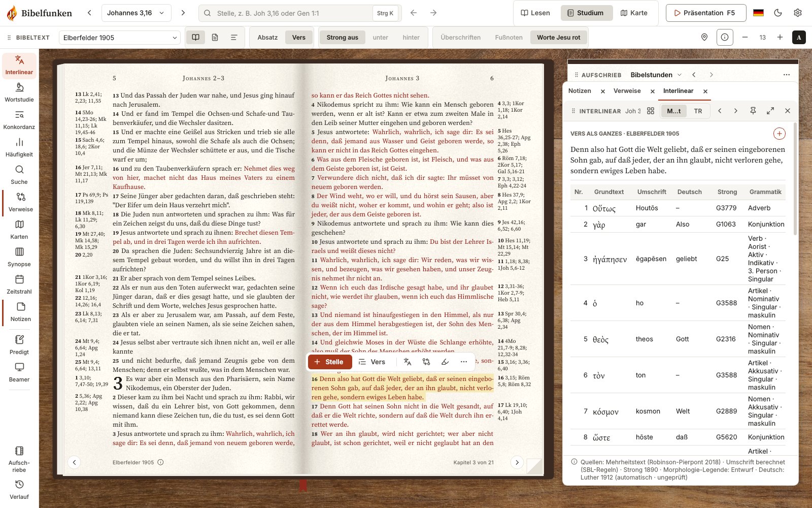Open the Verlauf history tool
The image size is (812, 508).
[19, 490]
